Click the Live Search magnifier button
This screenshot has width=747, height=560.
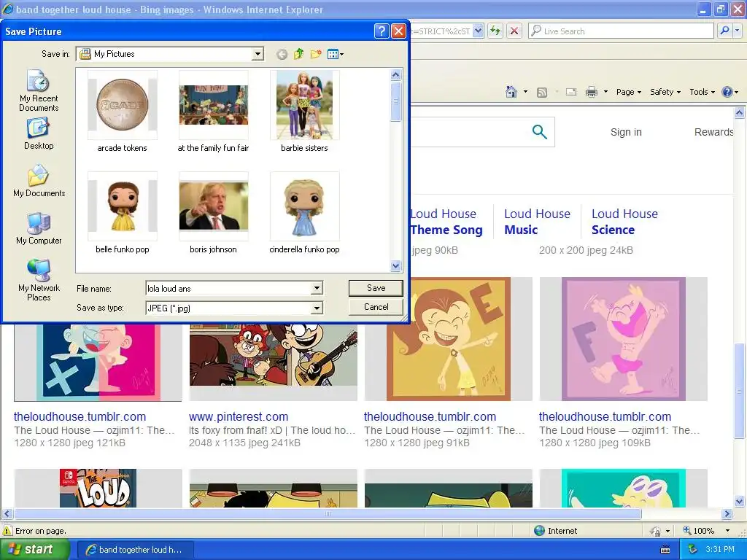724,31
